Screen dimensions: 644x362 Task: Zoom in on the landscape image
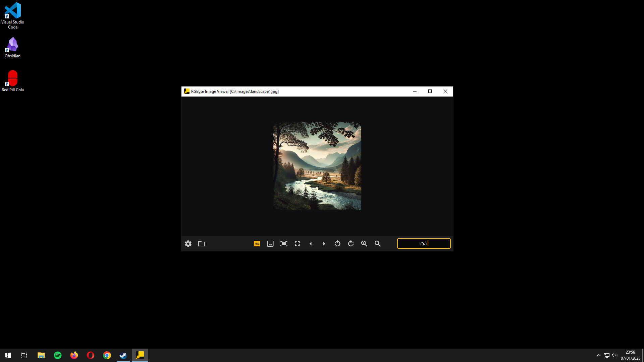(x=364, y=244)
